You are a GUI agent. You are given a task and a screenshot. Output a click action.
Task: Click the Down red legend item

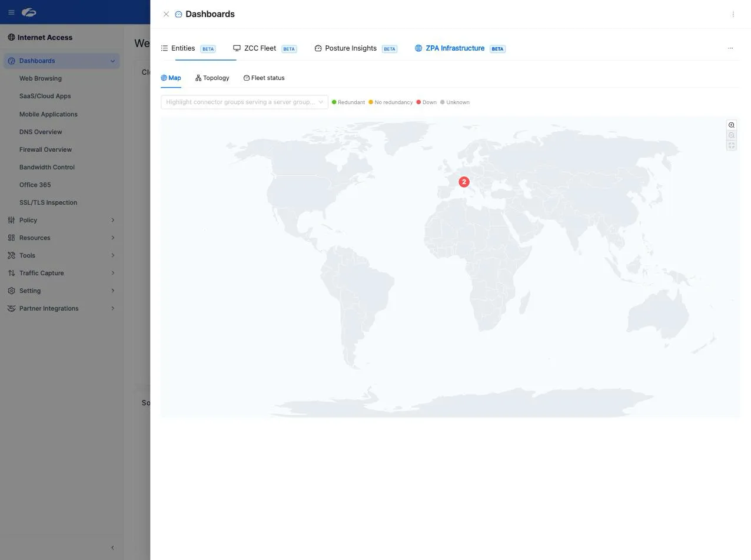click(427, 102)
